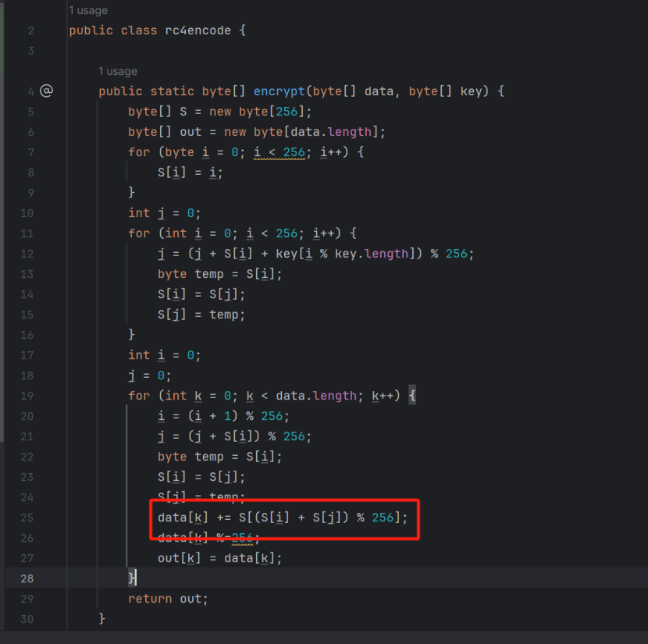Click 'j = (j + S[i]) % 256;' statement
Screen dimensions: 648x644
[x=234, y=436]
